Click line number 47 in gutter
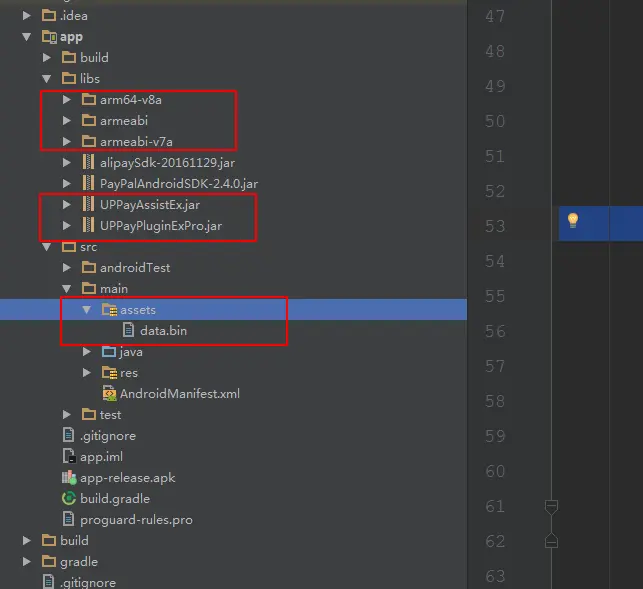 [495, 16]
